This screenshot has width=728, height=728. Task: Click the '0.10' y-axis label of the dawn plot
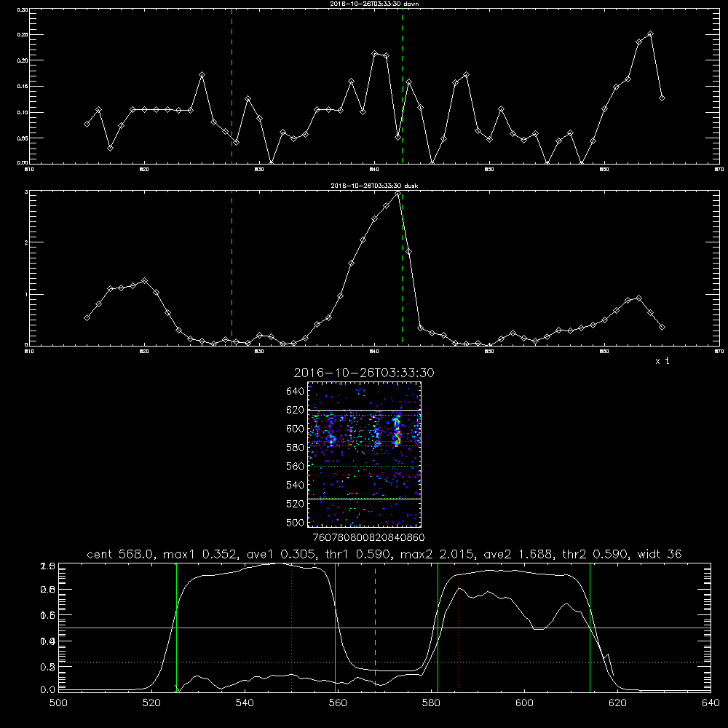(x=23, y=112)
